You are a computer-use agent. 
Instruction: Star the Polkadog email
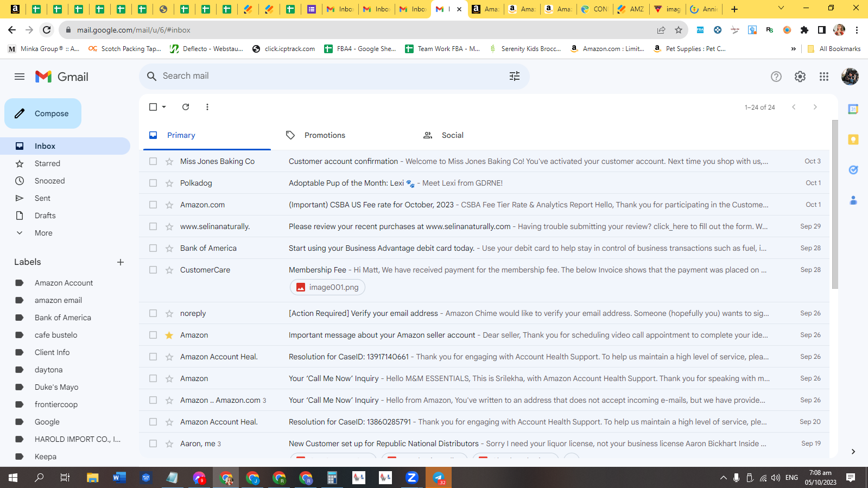pyautogui.click(x=169, y=183)
